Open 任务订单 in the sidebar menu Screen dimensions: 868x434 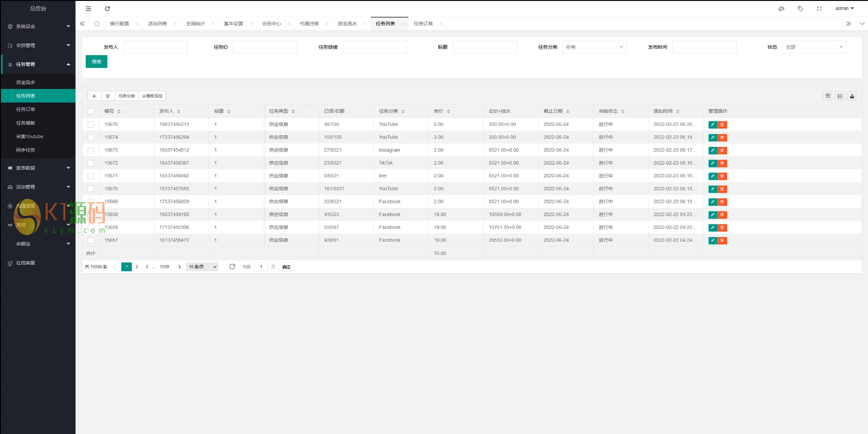click(26, 109)
